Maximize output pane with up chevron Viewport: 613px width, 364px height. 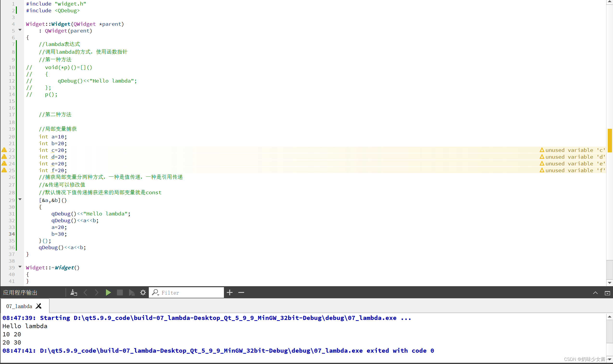(595, 293)
